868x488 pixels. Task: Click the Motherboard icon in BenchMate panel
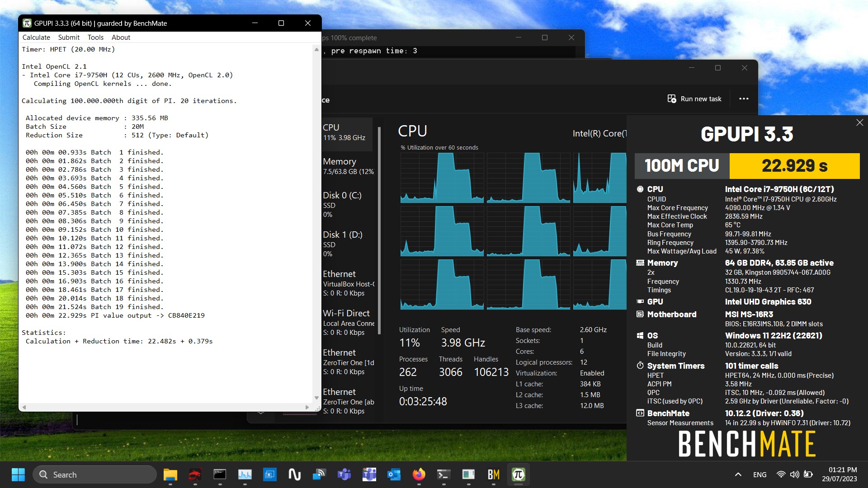click(640, 314)
